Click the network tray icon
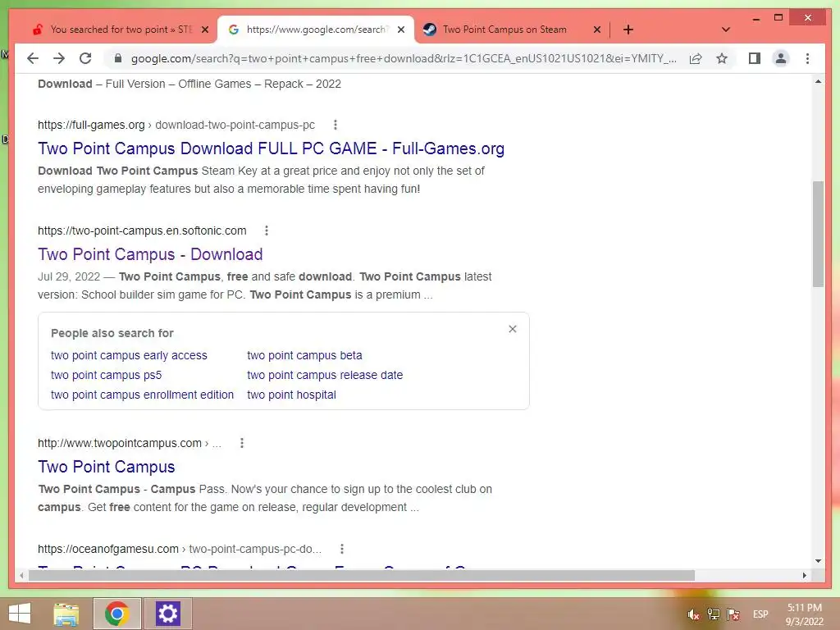The height and width of the screenshot is (630, 840). click(x=714, y=614)
